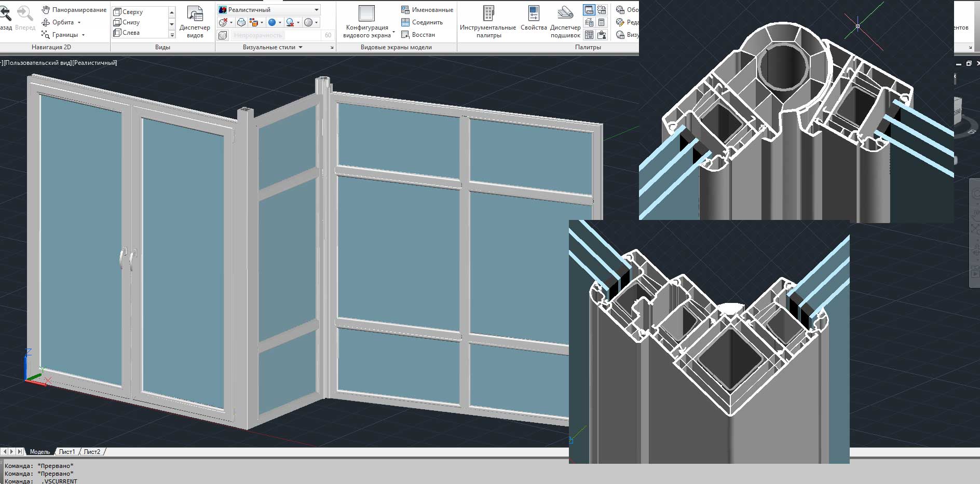Select the Слева left view

[x=131, y=33]
